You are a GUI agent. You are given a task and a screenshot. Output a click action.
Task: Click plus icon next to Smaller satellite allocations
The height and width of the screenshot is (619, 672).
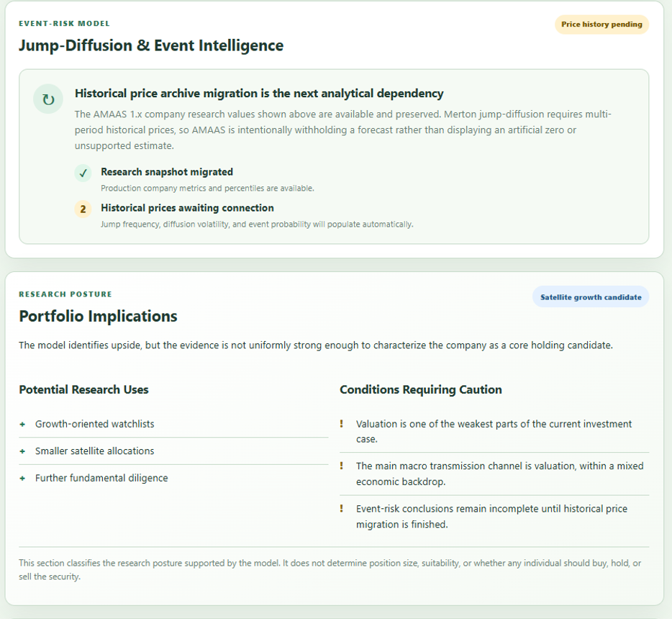coord(22,451)
